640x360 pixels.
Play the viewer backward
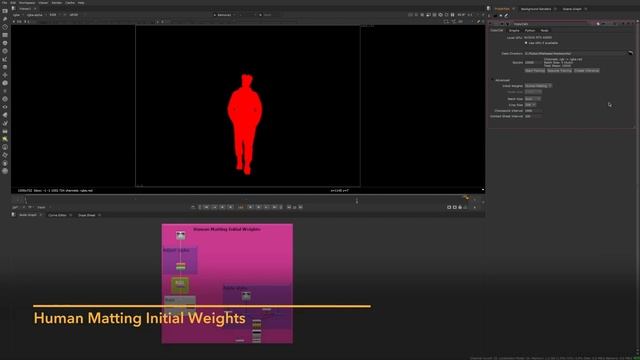[231, 207]
